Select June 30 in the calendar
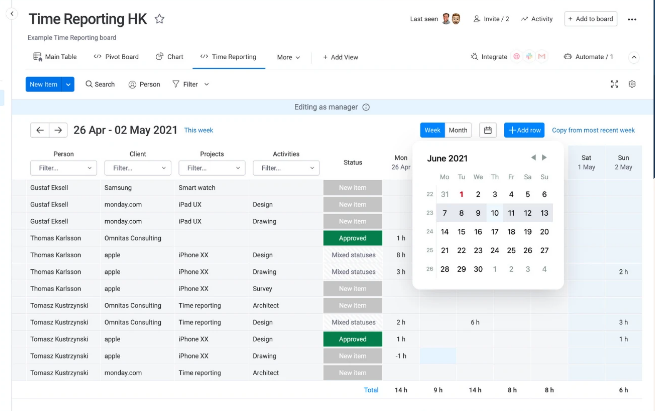 (x=478, y=269)
